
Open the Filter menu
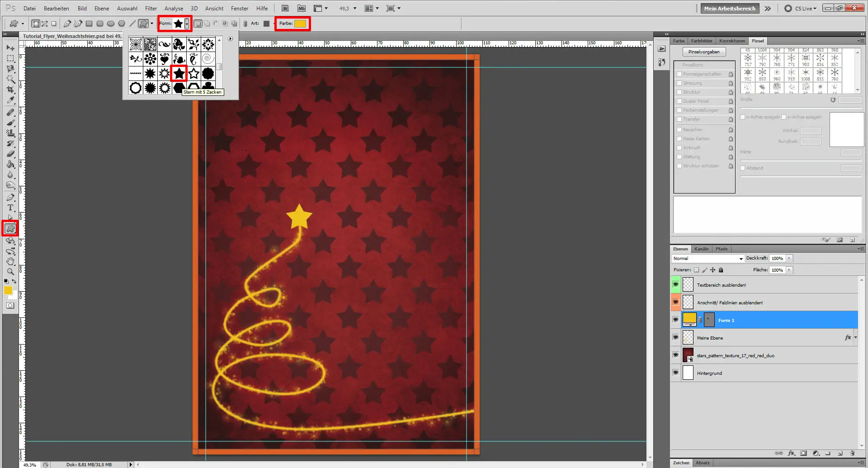151,8
